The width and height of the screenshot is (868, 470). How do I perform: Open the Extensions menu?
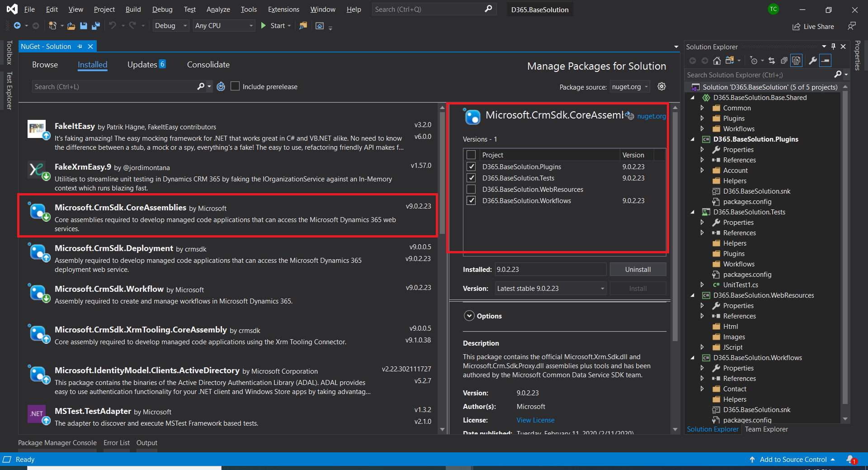(283, 9)
